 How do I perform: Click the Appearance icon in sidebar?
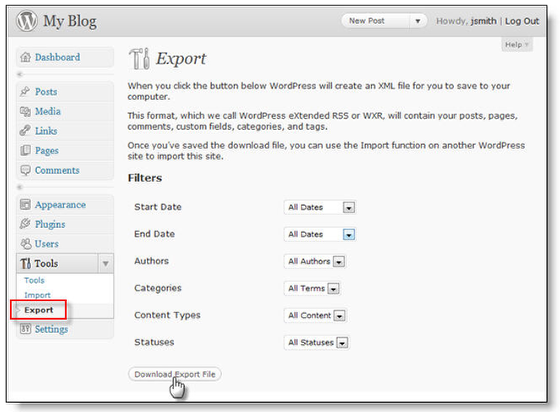tap(25, 205)
